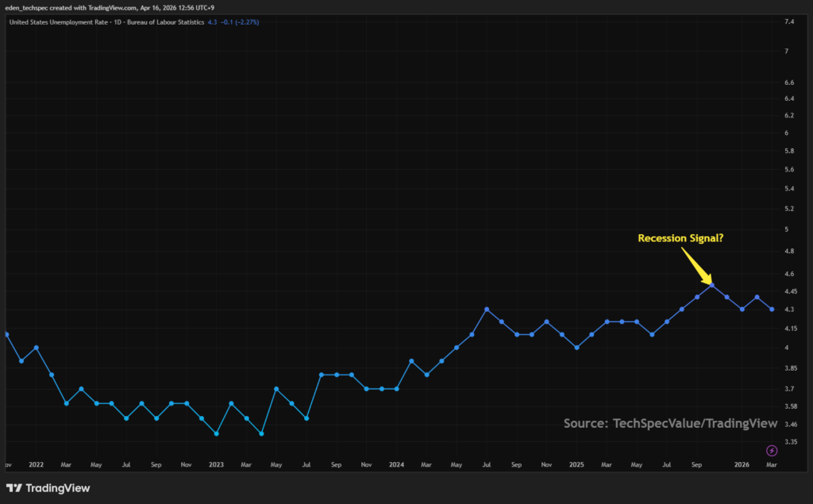The height and width of the screenshot is (504, 813).
Task: Click the 4.45 price scale label
Action: [791, 291]
